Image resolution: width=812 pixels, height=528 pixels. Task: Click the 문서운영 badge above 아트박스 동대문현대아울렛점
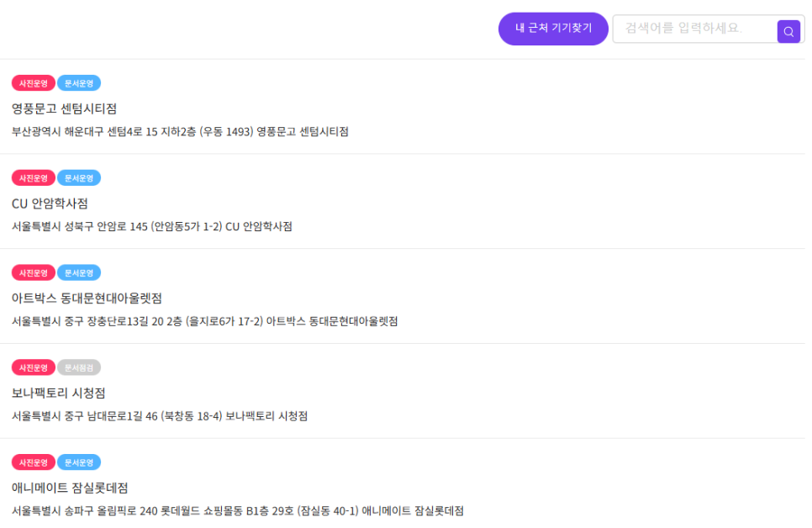79,273
